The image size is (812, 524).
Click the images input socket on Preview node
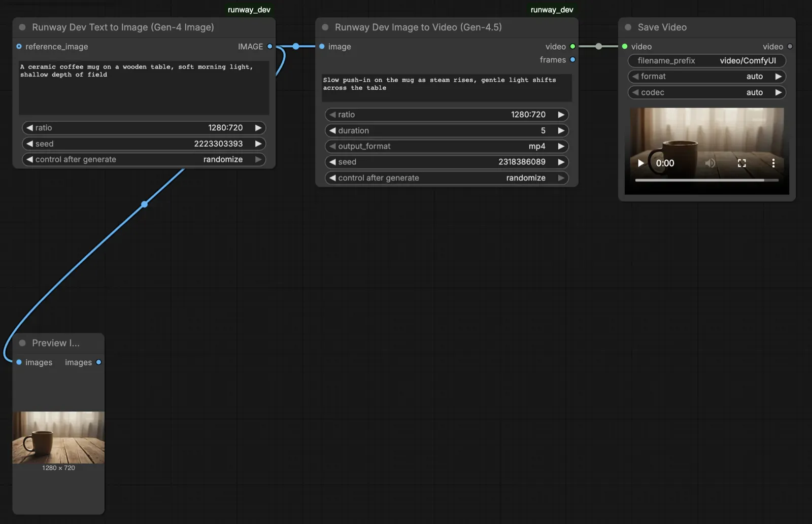click(x=19, y=362)
